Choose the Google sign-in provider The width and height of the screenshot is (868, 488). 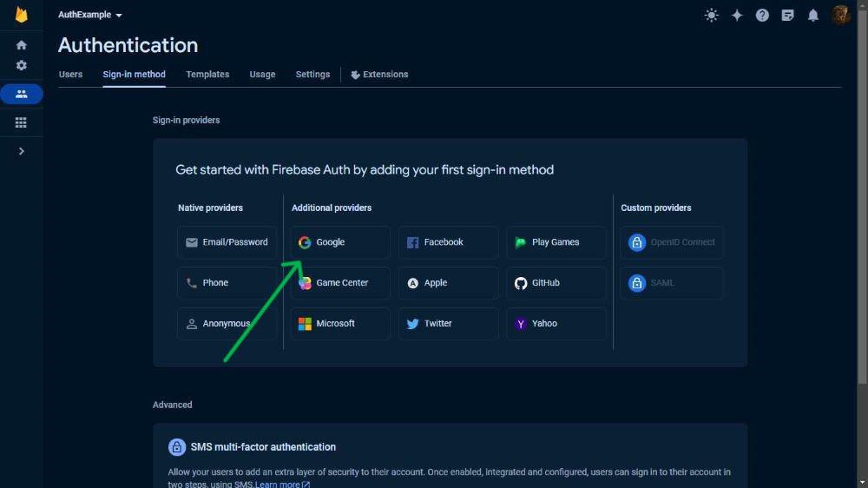(340, 242)
